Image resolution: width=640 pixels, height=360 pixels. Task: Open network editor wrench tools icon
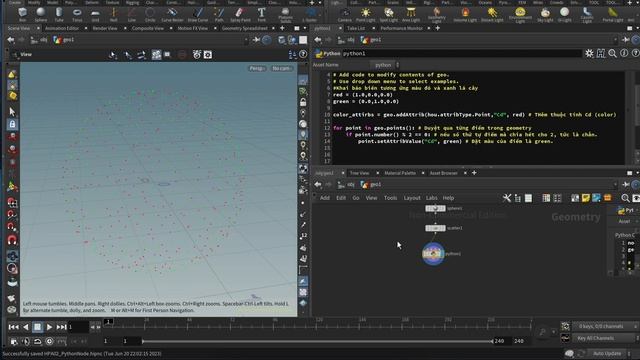507,198
